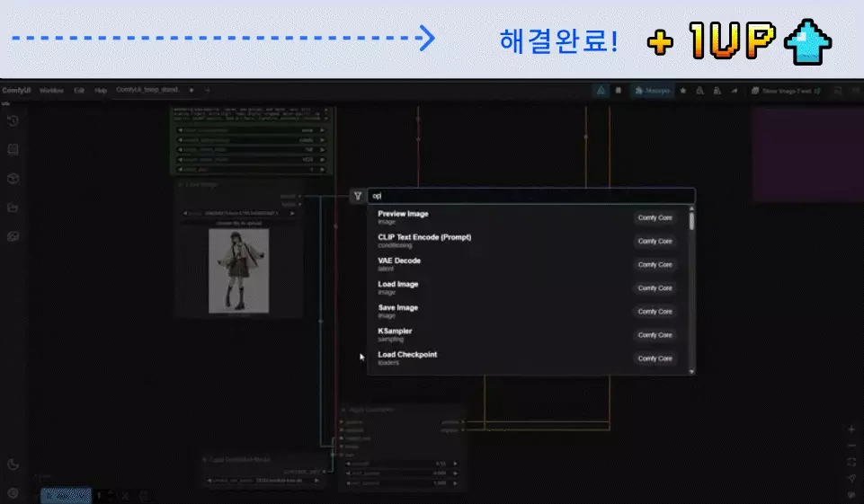The image size is (864, 504).
Task: Click the icon right of cancel X
Action: point(143,496)
